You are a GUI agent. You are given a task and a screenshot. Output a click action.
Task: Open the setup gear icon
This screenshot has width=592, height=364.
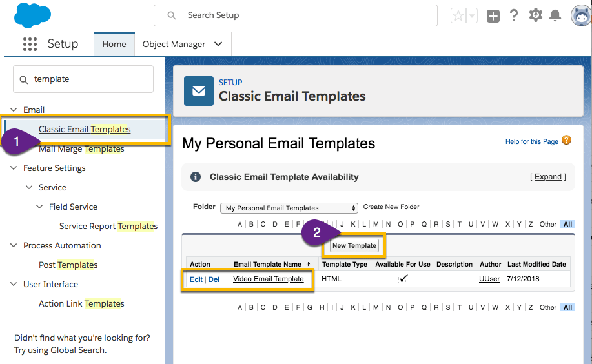point(535,15)
